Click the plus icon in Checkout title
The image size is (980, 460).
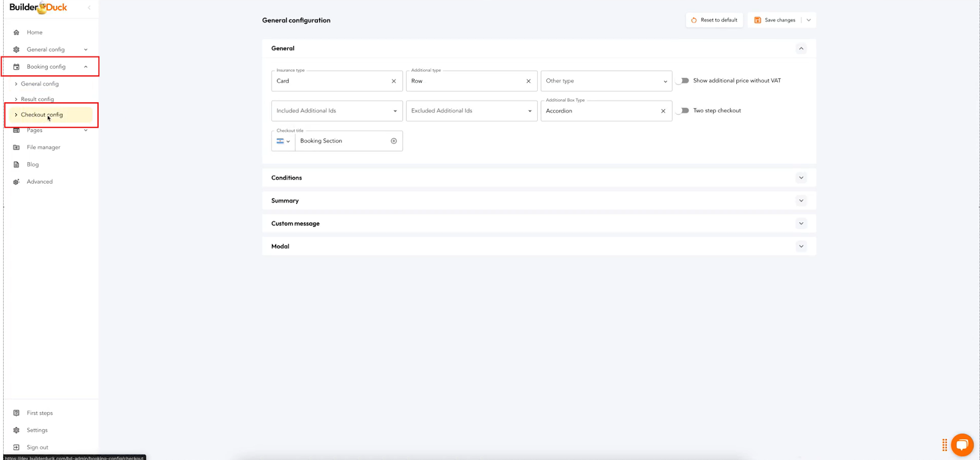coord(394,141)
